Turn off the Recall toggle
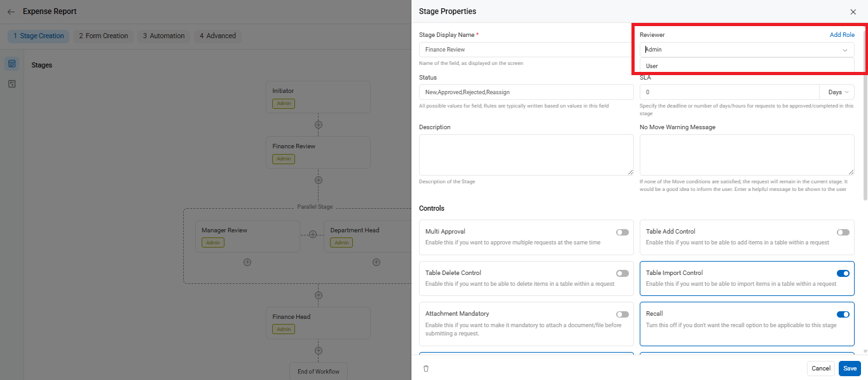 [843, 314]
